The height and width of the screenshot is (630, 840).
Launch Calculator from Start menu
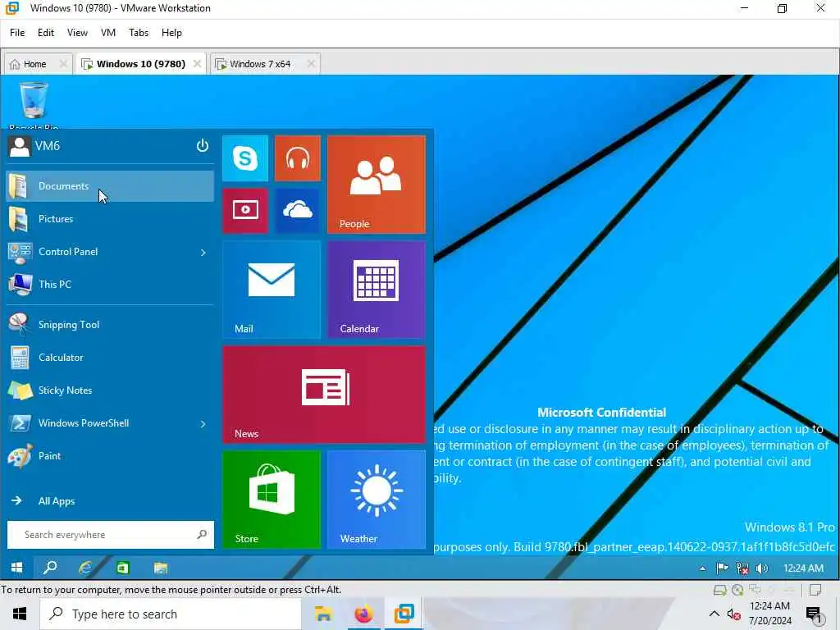(x=110, y=358)
